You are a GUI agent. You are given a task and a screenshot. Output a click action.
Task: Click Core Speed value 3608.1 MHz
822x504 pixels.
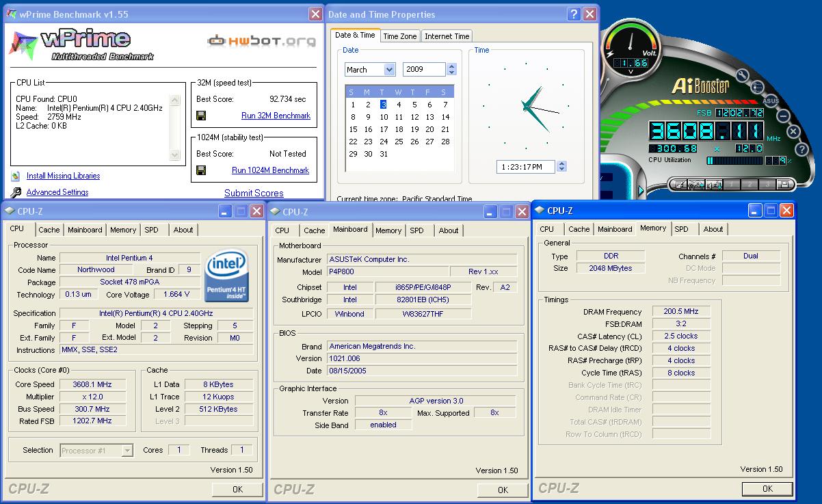coord(93,384)
